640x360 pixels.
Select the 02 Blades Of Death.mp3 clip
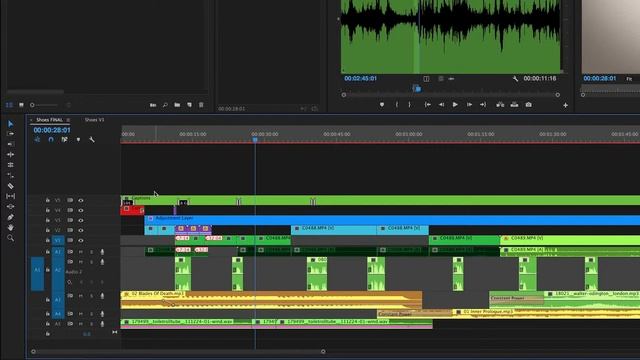tap(271, 300)
